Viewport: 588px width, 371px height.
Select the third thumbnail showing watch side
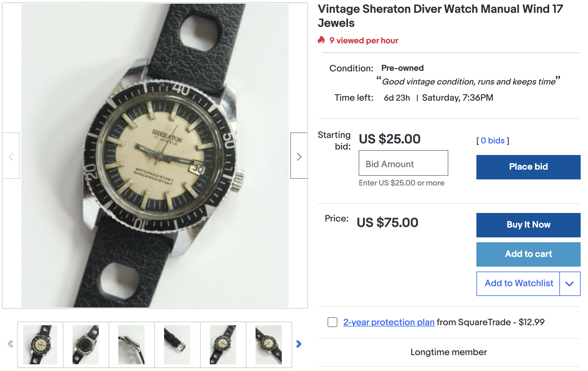coord(131,344)
